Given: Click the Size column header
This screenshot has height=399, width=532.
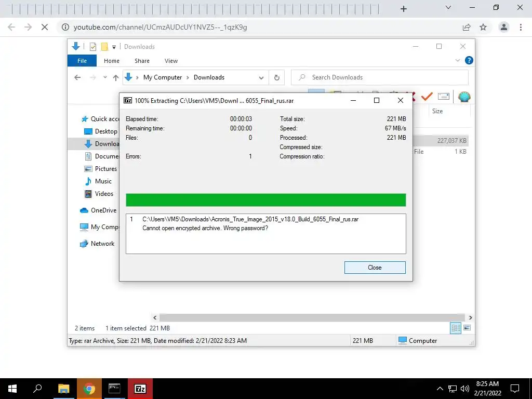Looking at the screenshot, I should (x=437, y=111).
